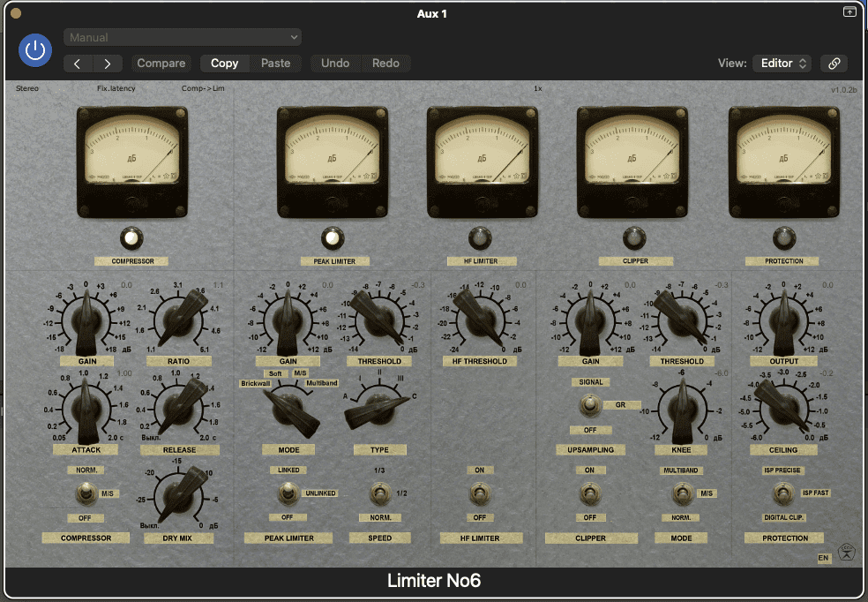Click the Multiband mode label
This screenshot has width=868, height=602.
click(x=322, y=383)
